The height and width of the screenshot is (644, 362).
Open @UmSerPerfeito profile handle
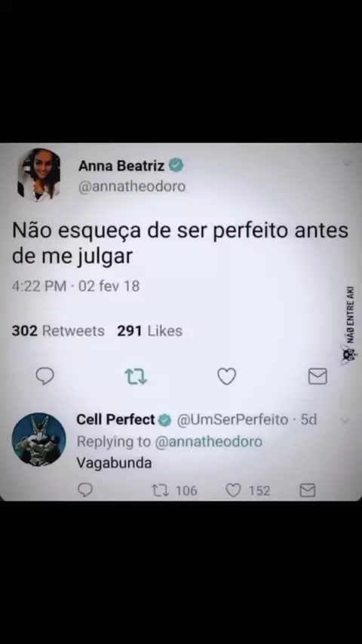click(232, 420)
